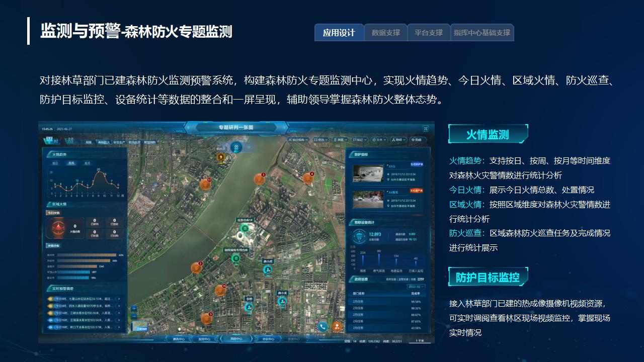
Task: Open the 框选 dropdown
Action: pyautogui.click(x=321, y=140)
